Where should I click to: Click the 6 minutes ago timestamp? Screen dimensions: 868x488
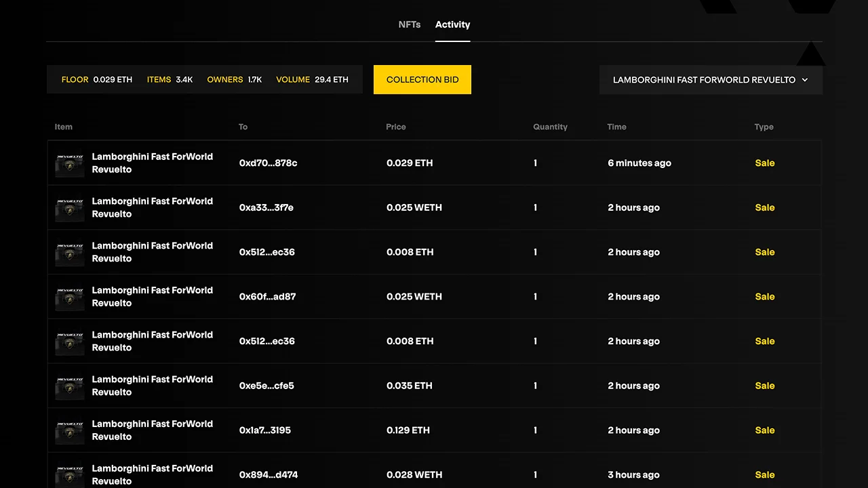tap(639, 163)
